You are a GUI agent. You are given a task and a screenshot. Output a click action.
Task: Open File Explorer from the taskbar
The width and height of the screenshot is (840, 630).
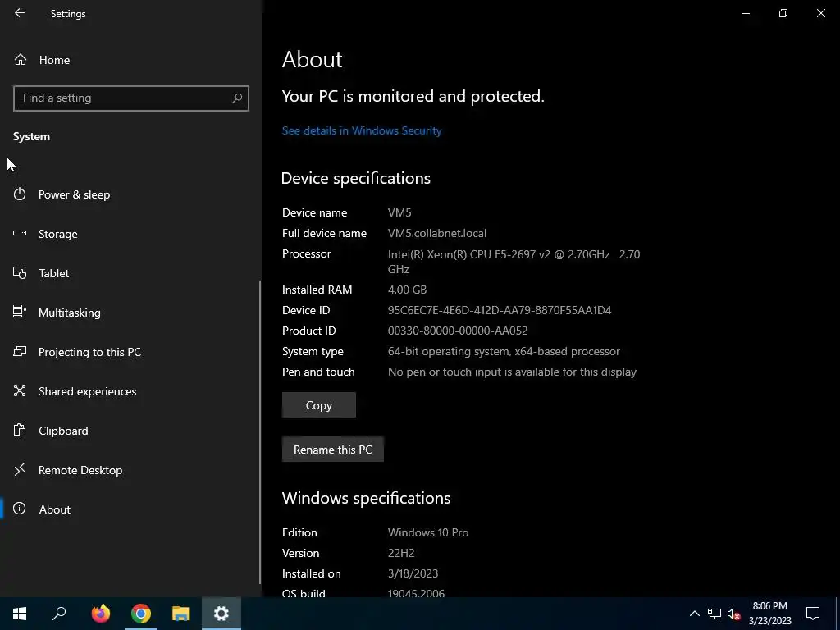pyautogui.click(x=181, y=614)
